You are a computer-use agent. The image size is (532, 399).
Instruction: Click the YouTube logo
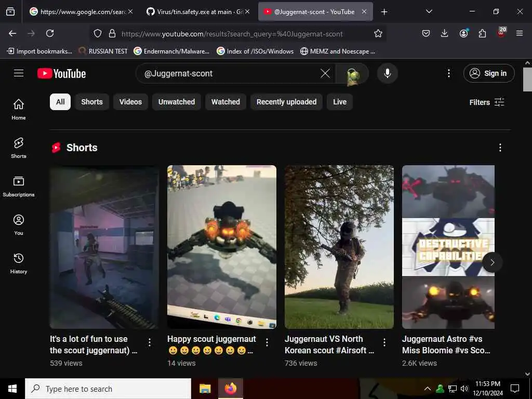[61, 73]
